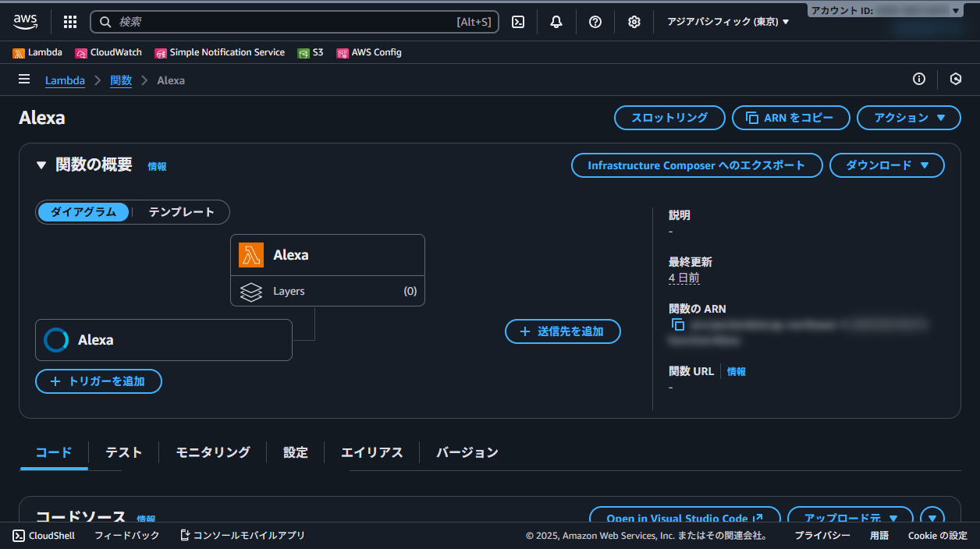Open the アジアパシフィック (東京) region selector

click(726, 21)
